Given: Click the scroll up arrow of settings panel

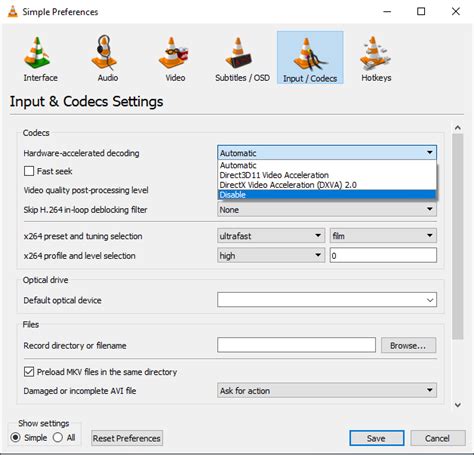Looking at the screenshot, I should (x=458, y=128).
